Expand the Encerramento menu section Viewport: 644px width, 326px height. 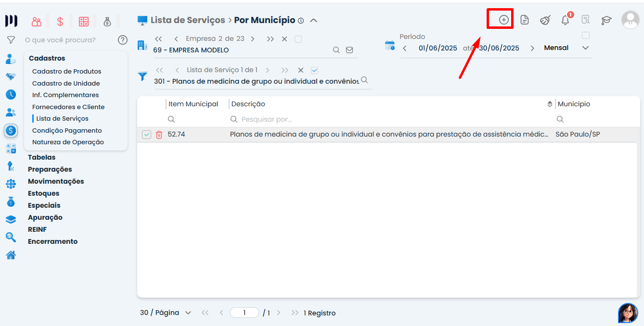tap(52, 241)
